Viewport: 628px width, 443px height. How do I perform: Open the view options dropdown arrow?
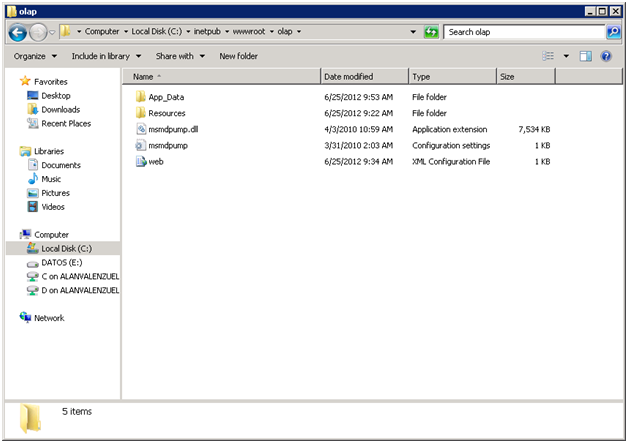pos(566,56)
